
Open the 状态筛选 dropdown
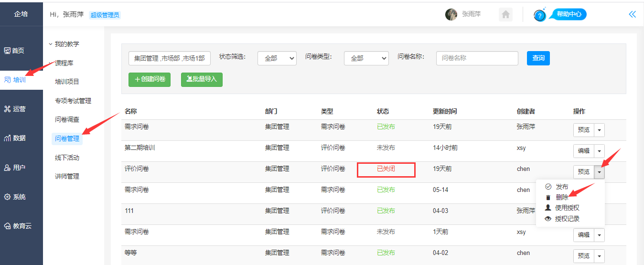277,58
